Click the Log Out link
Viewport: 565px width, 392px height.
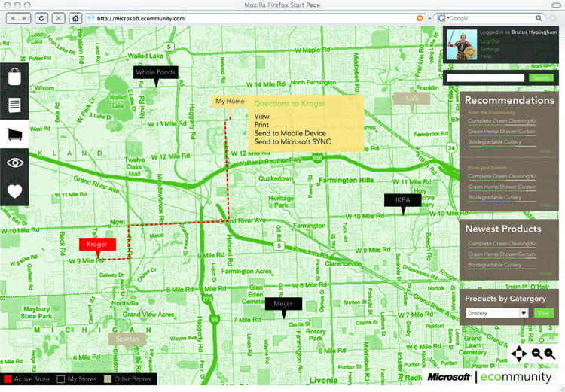click(x=490, y=41)
